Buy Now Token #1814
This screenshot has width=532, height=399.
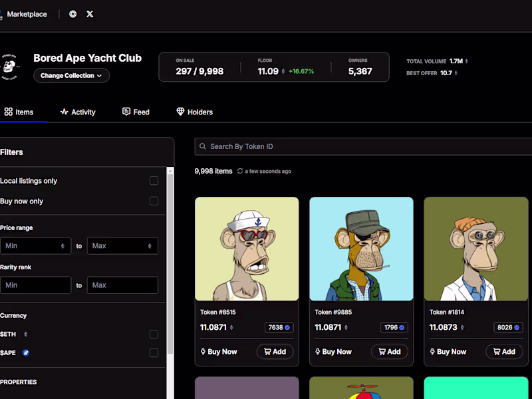coord(448,352)
